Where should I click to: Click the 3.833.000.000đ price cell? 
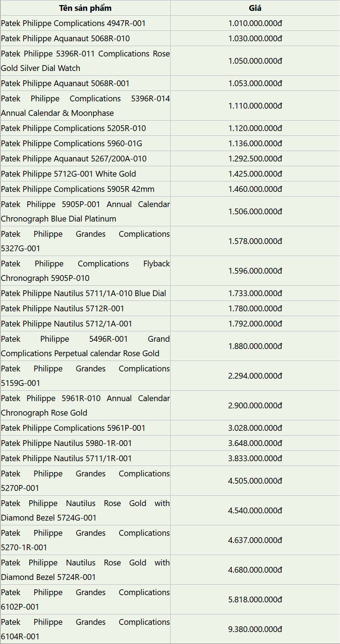(x=255, y=458)
